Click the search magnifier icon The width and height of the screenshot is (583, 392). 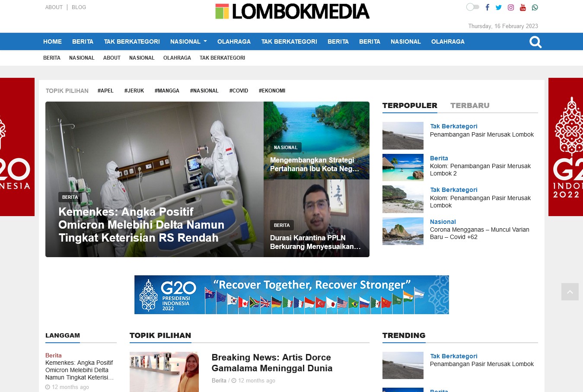(x=535, y=42)
